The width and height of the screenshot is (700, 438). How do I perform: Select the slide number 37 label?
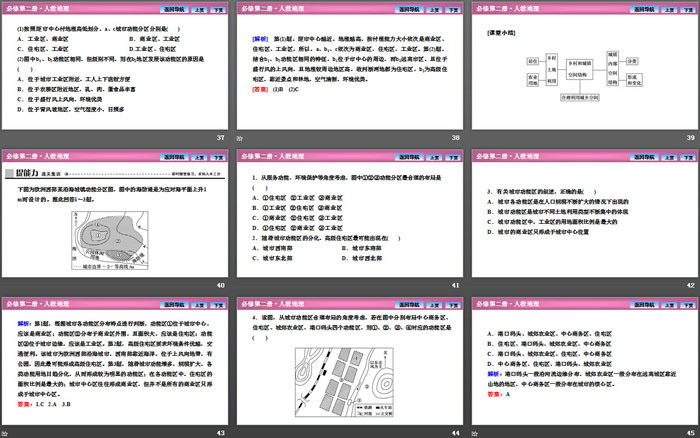tap(221, 138)
